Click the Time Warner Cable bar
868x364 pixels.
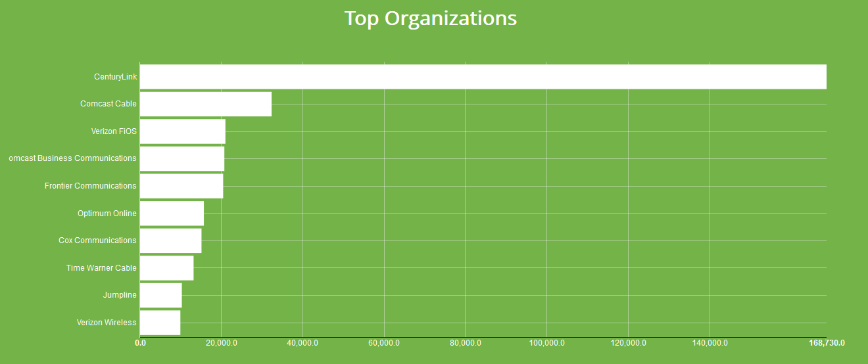(x=167, y=268)
